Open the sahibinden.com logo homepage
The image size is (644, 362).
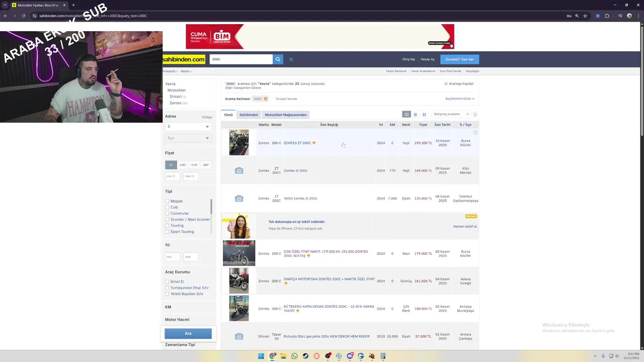point(184,59)
